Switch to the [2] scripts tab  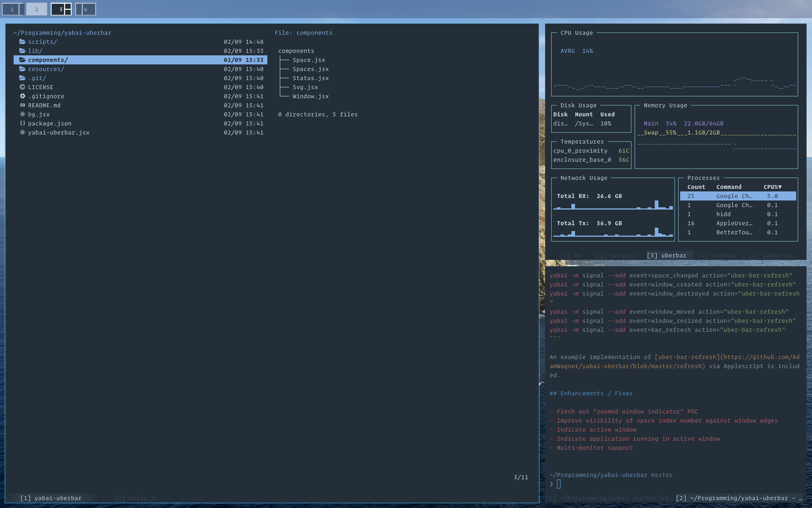[616, 255]
